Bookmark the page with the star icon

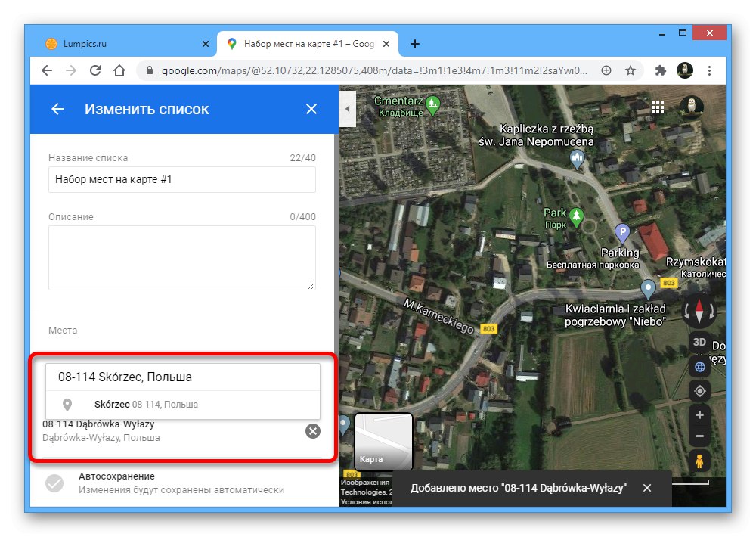click(x=631, y=70)
